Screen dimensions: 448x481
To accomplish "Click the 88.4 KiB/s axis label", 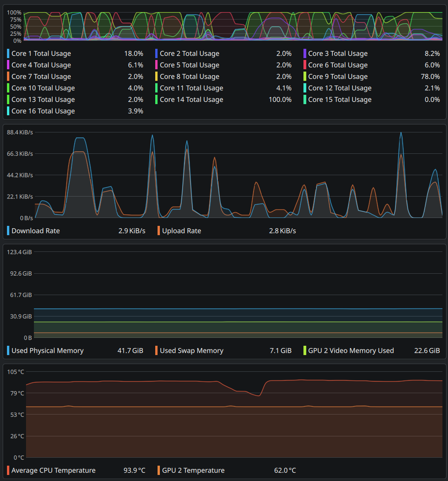I will coord(20,132).
